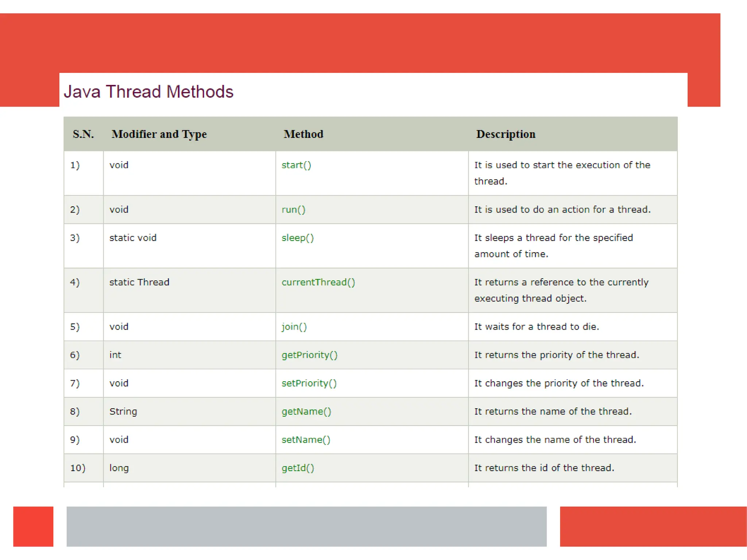The height and width of the screenshot is (560, 747).
Task: Click the small red square at bottom left
Action: click(x=33, y=526)
